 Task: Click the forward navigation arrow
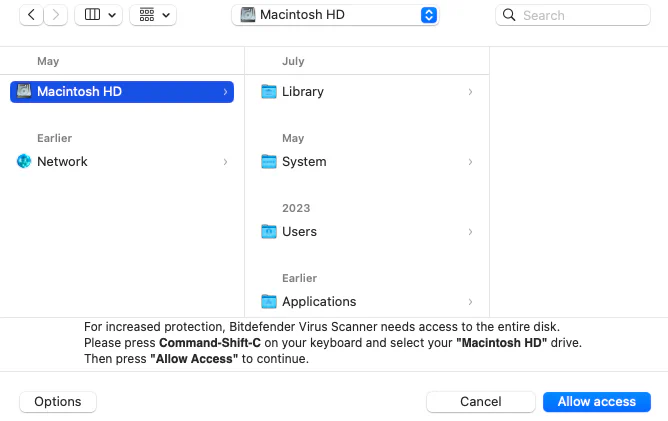(56, 15)
